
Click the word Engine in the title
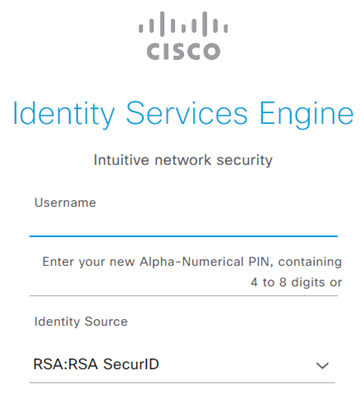point(306,114)
